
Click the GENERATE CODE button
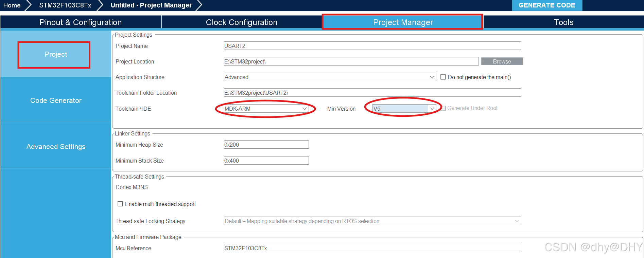[547, 5]
